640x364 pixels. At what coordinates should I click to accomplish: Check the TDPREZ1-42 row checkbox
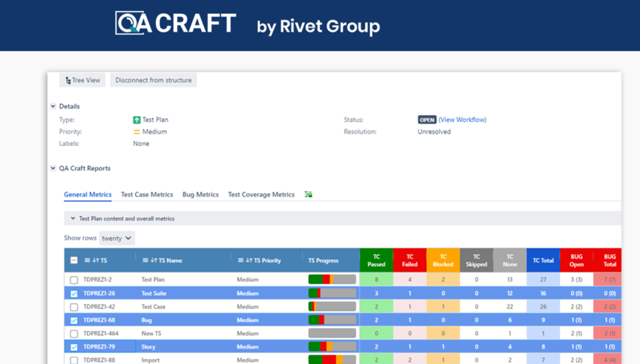coord(74,307)
